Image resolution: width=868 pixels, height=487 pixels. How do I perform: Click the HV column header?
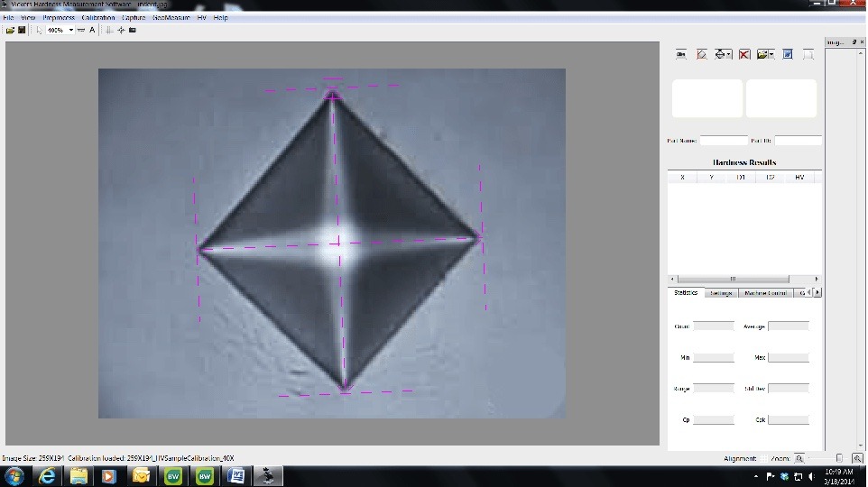click(799, 177)
